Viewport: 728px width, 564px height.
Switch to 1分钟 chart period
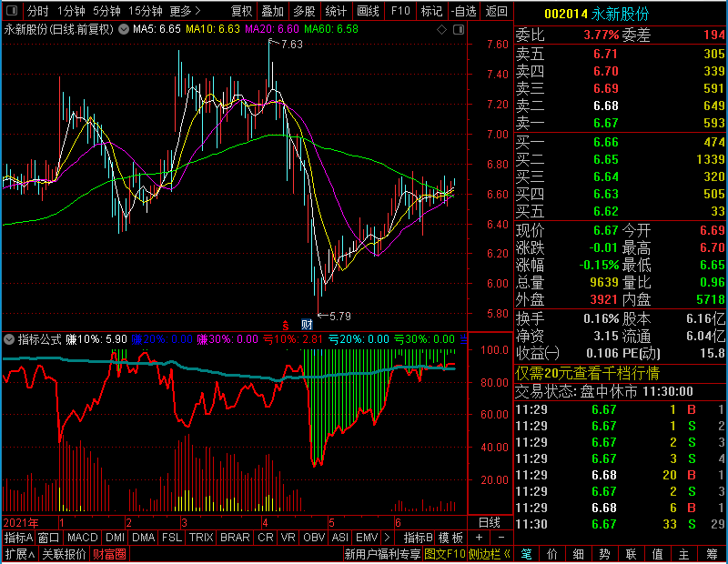point(71,11)
